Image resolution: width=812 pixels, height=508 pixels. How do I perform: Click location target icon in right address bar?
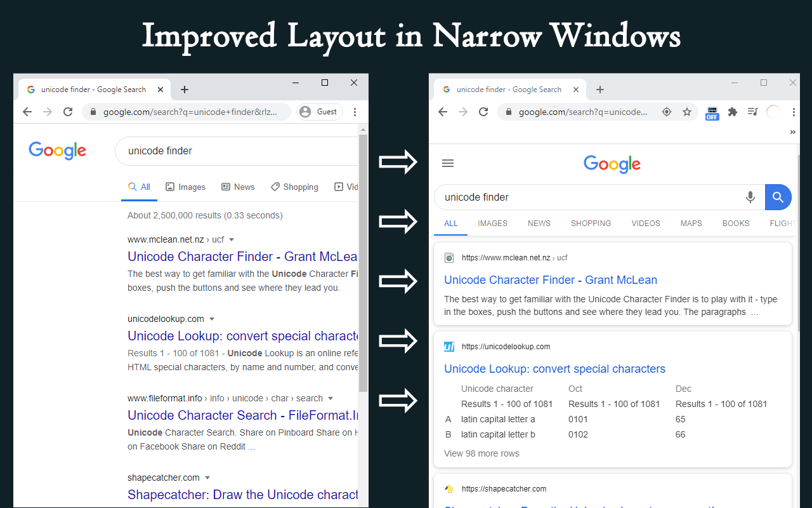pos(667,112)
